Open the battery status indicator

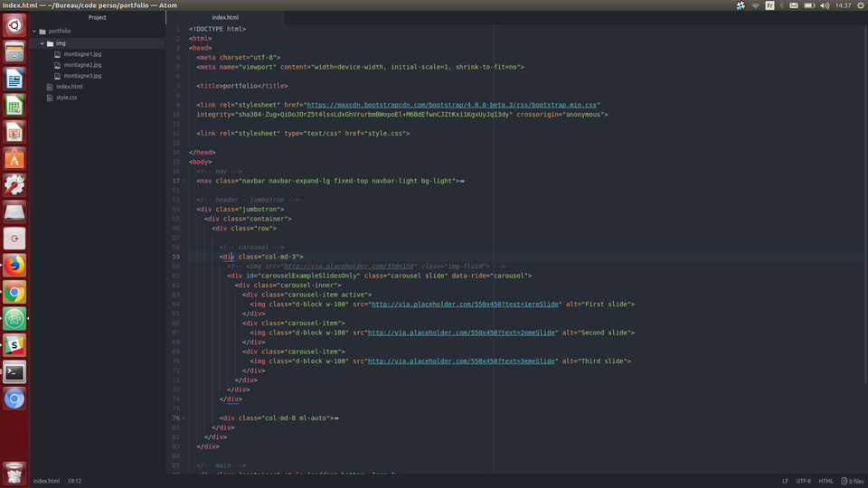pyautogui.click(x=808, y=5)
